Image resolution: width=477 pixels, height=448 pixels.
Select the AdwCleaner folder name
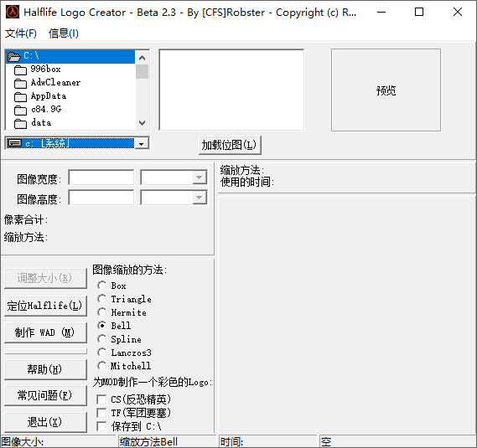55,83
